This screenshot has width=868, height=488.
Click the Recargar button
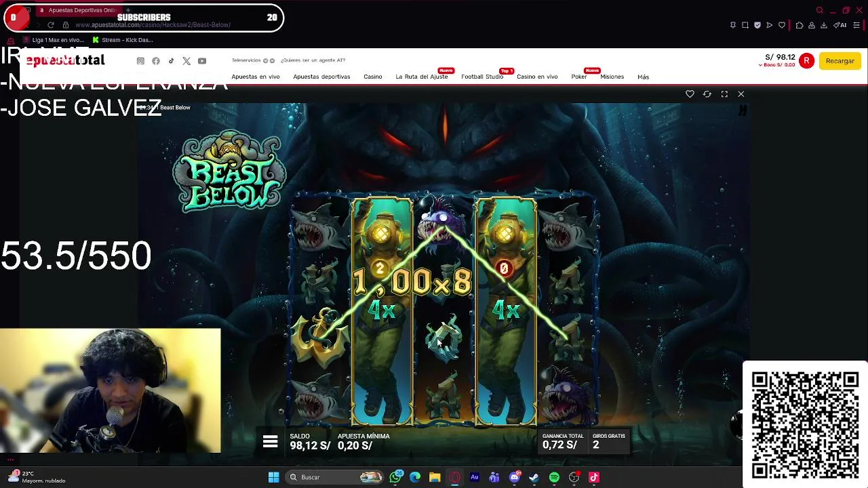(840, 61)
